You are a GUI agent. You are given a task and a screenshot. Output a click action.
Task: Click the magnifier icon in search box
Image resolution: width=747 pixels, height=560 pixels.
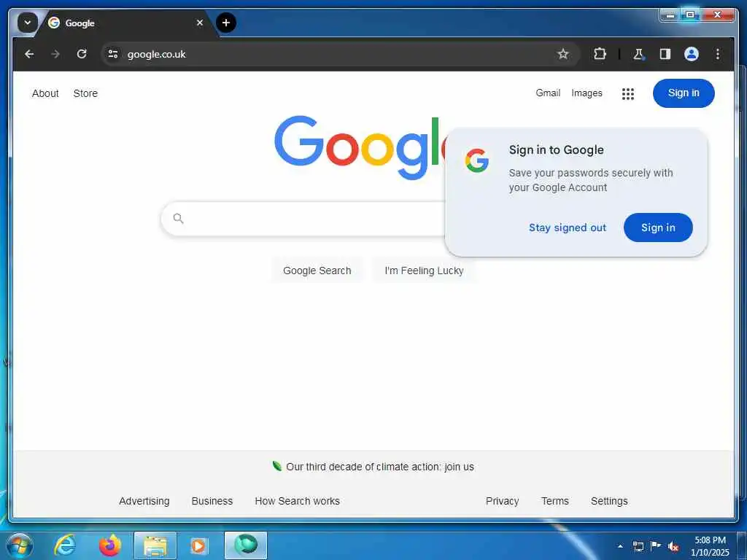178,219
